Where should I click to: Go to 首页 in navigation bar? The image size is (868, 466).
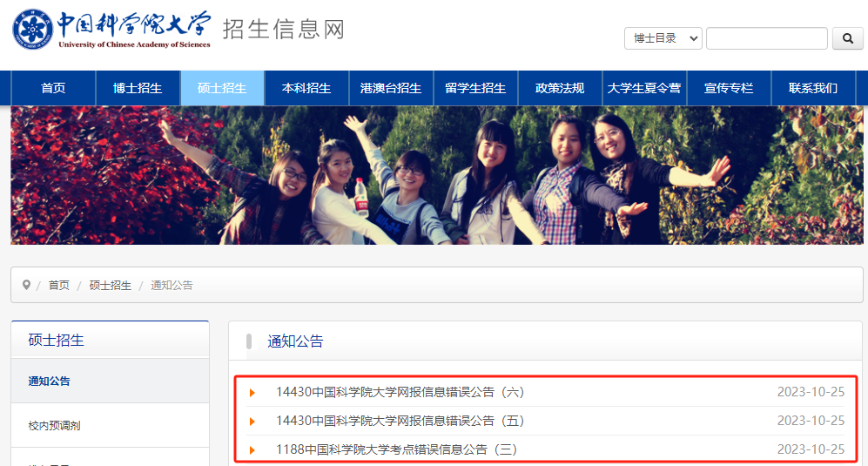point(53,88)
